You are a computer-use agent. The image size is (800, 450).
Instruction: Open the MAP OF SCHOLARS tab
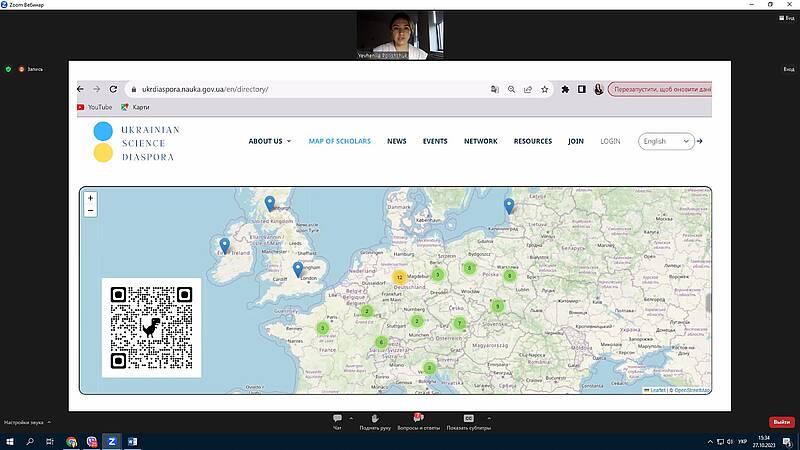click(x=340, y=141)
